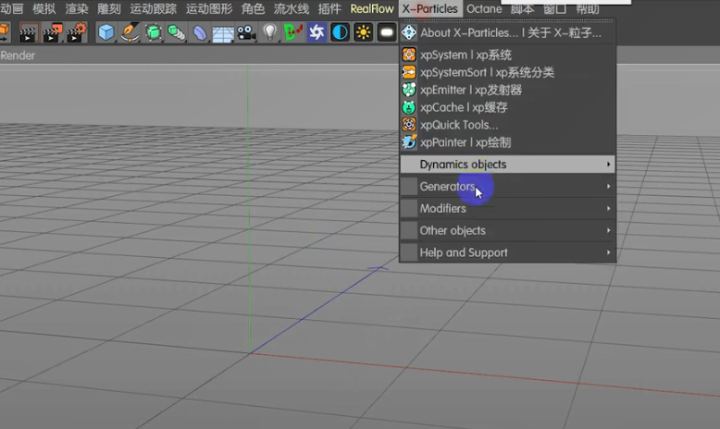720x429 pixels.
Task: Click the Octane swirl render icon
Action: point(316,33)
